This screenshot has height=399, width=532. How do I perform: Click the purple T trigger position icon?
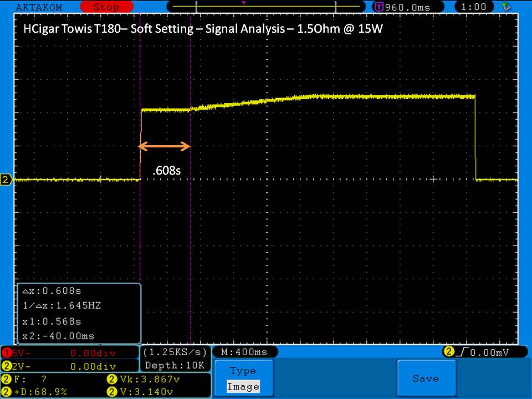[379, 7]
